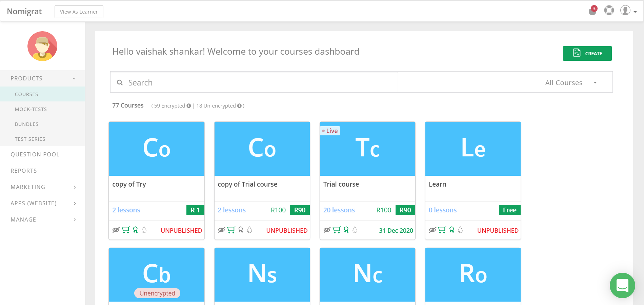Viewport: 644px width, 305px height.
Task: Open 20 lessons link on Trial course
Action: tap(339, 210)
